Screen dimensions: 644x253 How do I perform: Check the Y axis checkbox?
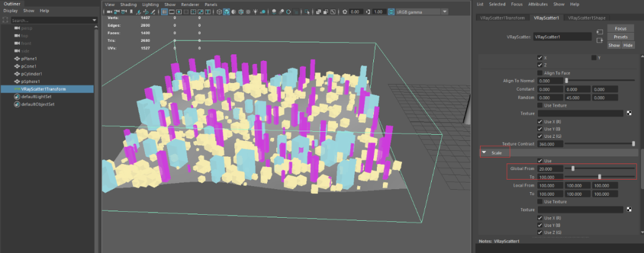point(593,58)
